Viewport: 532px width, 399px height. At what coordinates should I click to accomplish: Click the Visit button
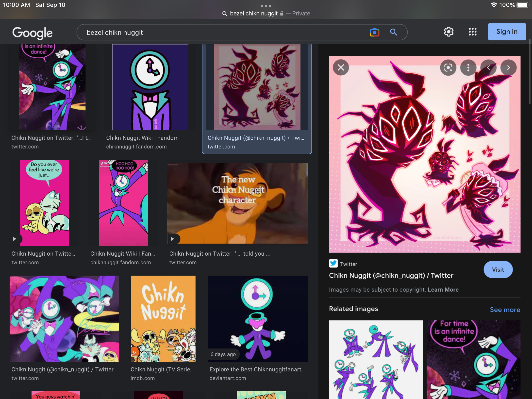(498, 270)
